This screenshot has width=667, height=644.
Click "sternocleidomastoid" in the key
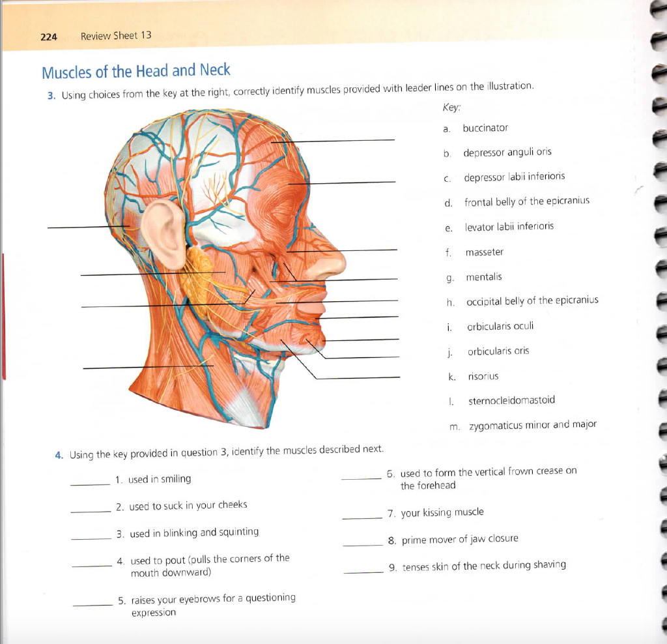coord(511,400)
